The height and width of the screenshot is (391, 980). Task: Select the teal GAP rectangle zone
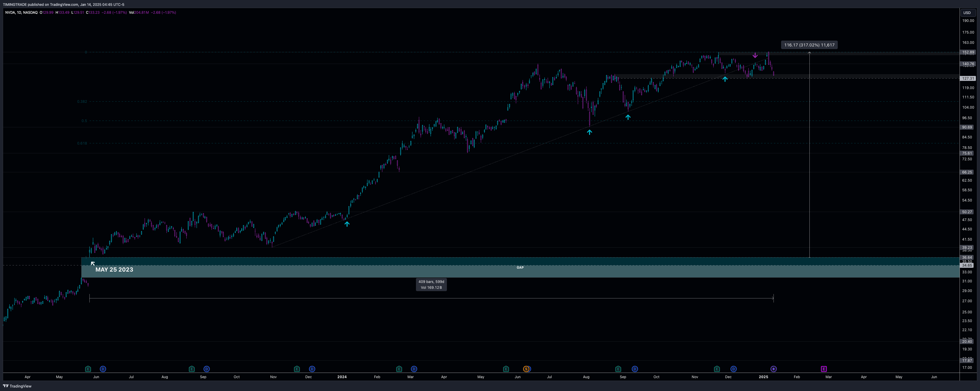pos(520,267)
